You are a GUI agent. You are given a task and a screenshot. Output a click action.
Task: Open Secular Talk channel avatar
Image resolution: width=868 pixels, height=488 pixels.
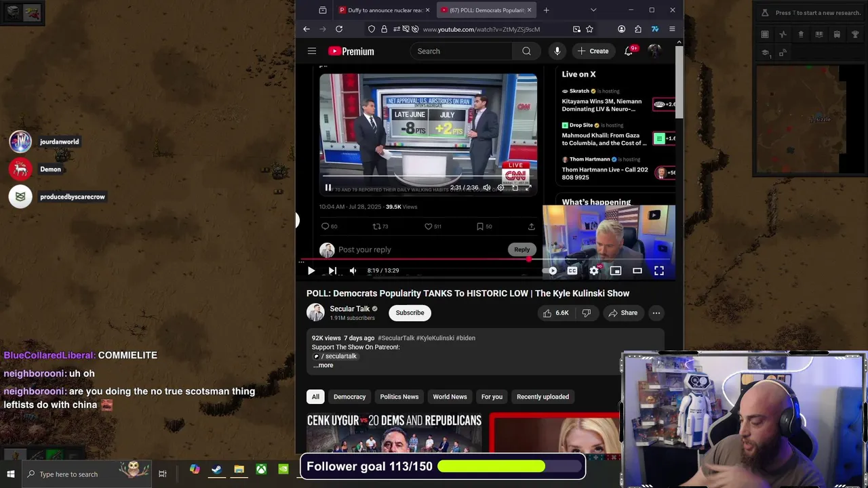[x=316, y=312]
